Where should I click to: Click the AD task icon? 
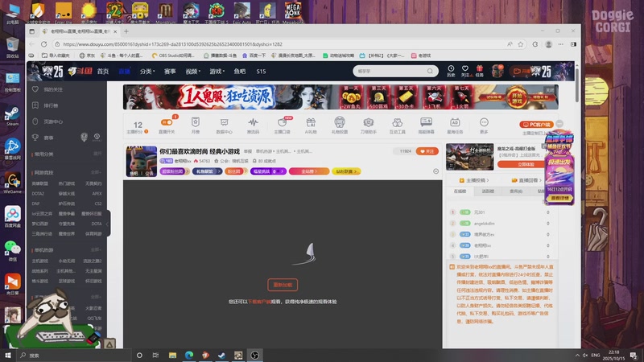(x=455, y=122)
